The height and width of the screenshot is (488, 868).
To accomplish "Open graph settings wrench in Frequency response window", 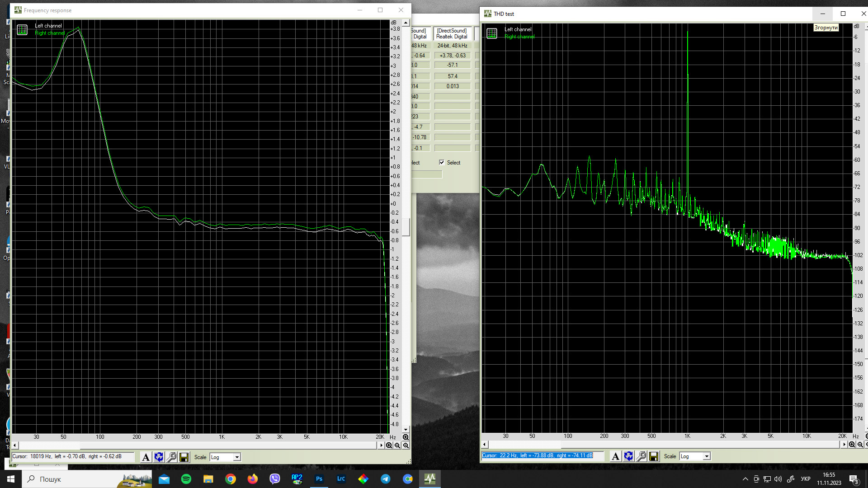I will (x=171, y=457).
